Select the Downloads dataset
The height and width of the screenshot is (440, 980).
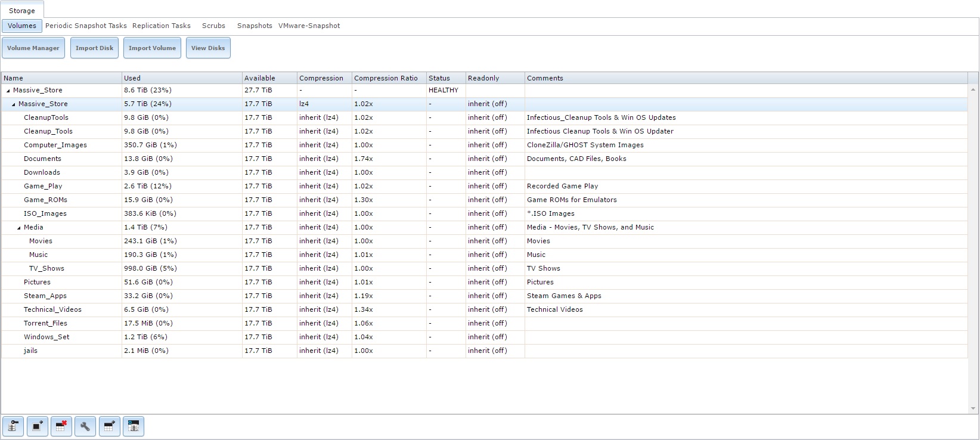42,173
